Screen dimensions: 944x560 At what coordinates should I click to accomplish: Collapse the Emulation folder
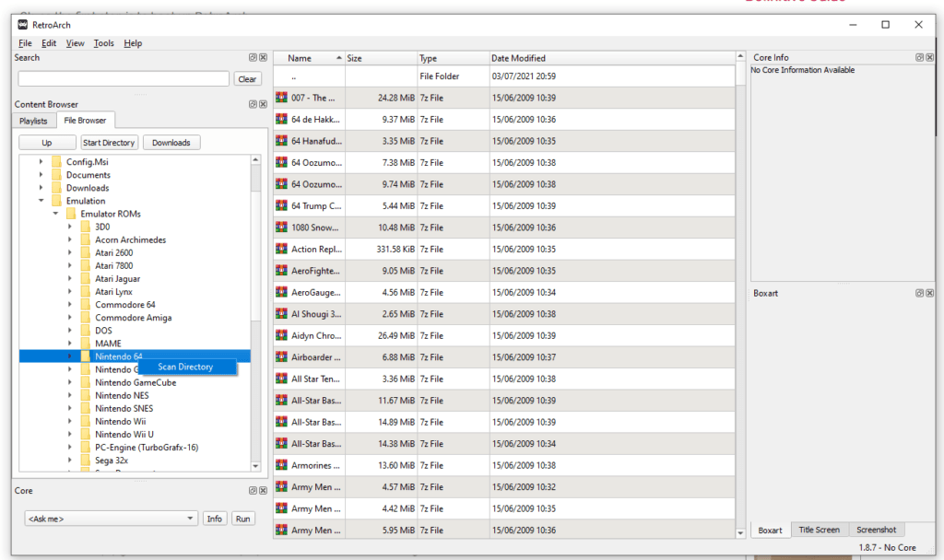pos(41,201)
